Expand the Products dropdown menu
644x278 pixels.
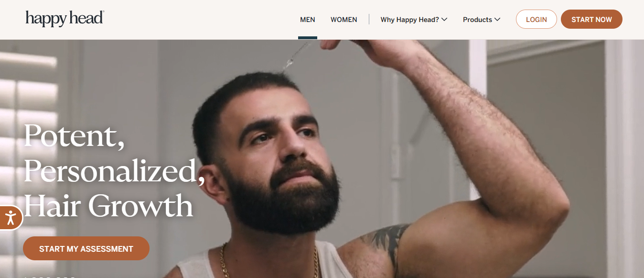pyautogui.click(x=482, y=20)
